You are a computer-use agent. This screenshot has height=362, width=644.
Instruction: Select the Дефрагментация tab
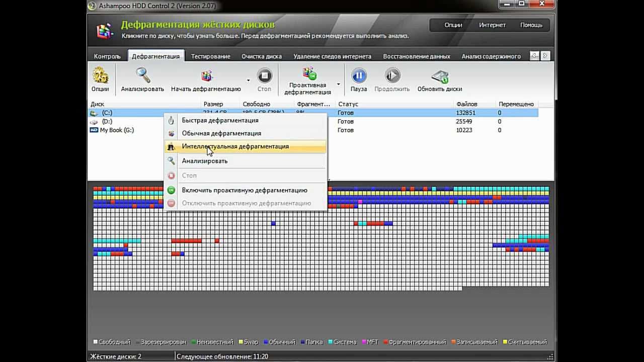pyautogui.click(x=156, y=56)
